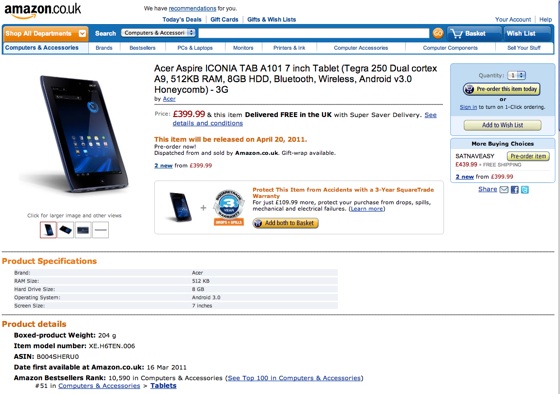Go to the Bestsellers navigation tab
The width and height of the screenshot is (560, 394).
(x=142, y=48)
